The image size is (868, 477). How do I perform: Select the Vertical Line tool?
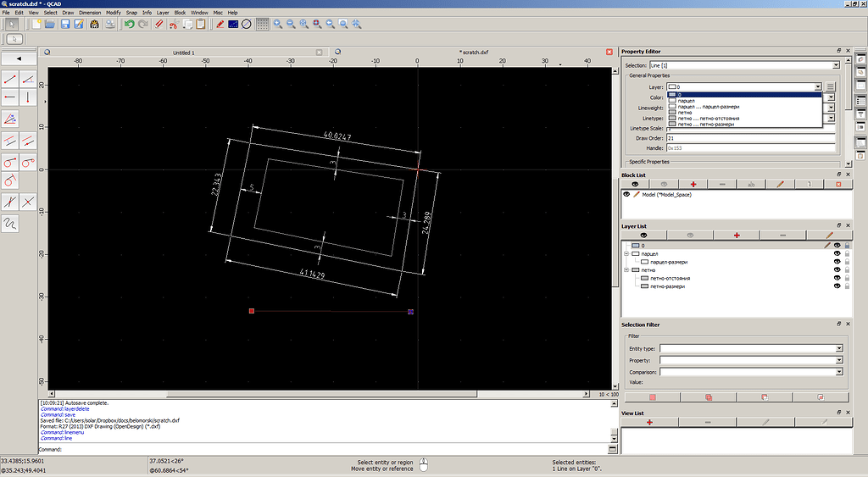pos(28,97)
